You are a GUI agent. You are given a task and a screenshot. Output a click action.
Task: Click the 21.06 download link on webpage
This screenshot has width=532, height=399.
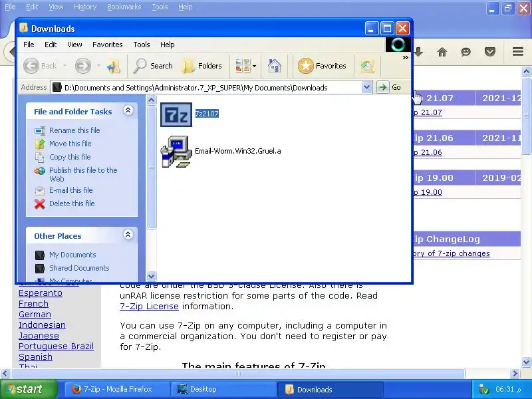click(428, 152)
